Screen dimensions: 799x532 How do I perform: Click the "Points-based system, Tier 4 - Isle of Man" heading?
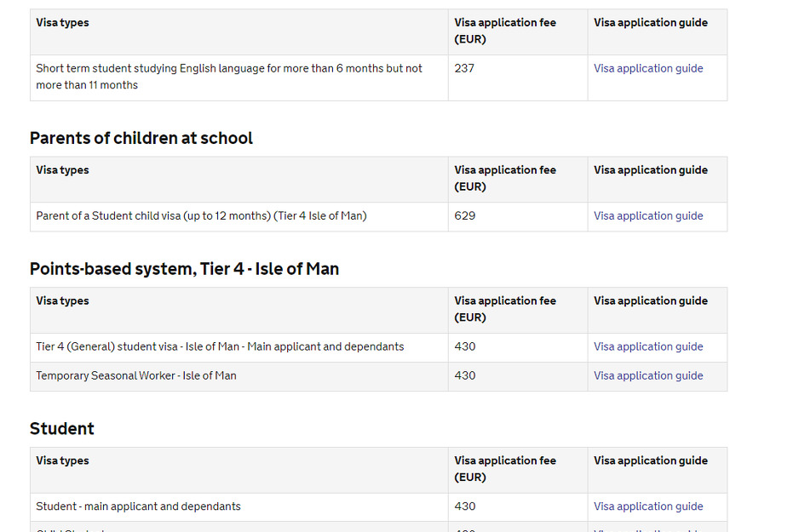click(x=185, y=269)
